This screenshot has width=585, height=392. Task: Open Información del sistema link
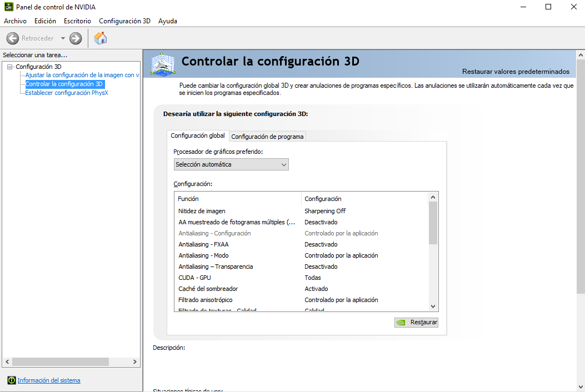pyautogui.click(x=49, y=380)
